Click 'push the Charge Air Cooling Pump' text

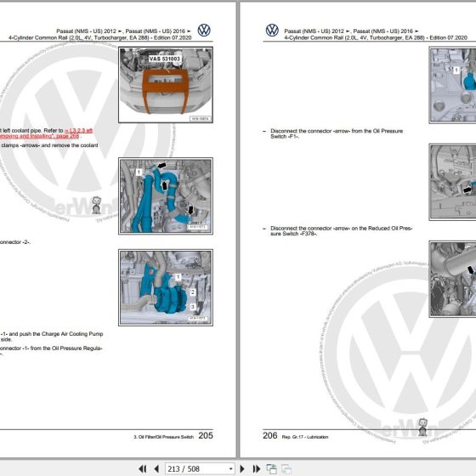tap(60, 333)
